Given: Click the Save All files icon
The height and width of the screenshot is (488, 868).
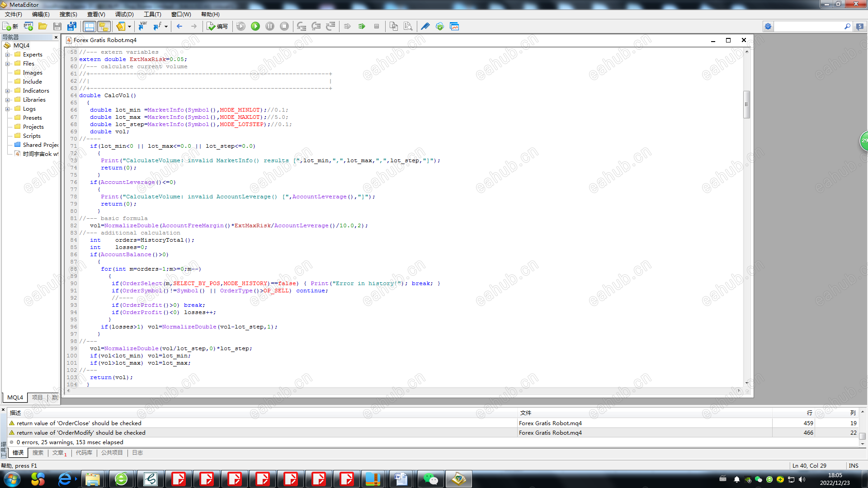Looking at the screenshot, I should (x=72, y=26).
